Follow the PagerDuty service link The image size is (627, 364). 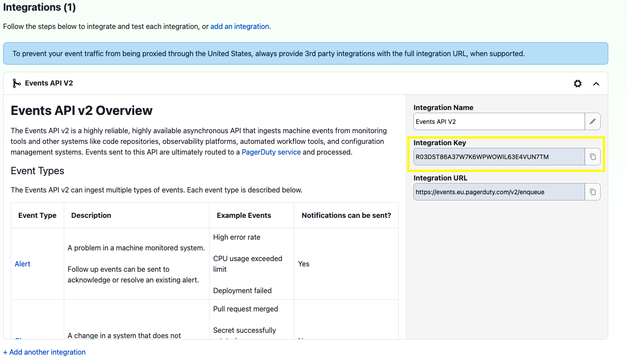pos(271,152)
